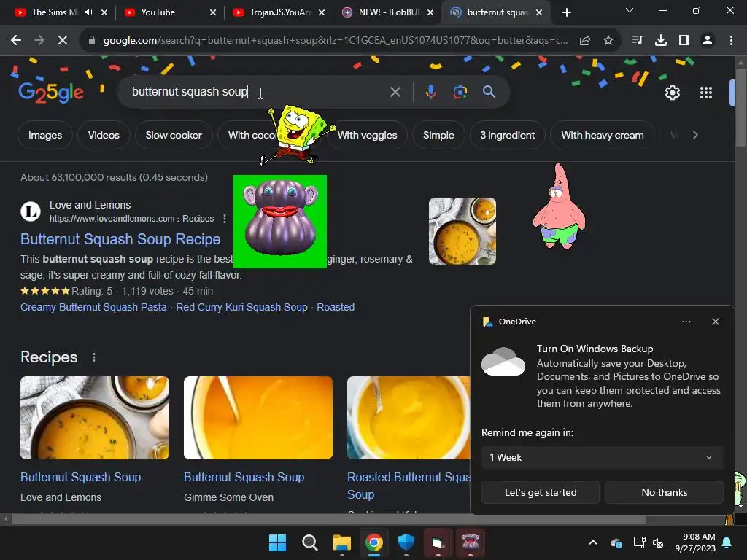
Task: Click Chrome icon in taskbar
Action: 374,542
